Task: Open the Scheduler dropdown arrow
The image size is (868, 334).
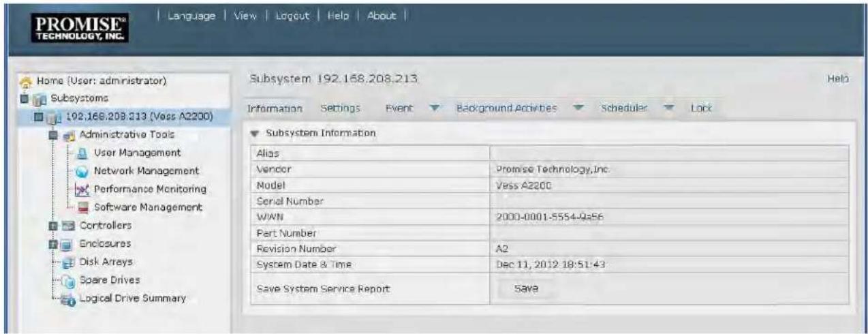Action: click(x=668, y=108)
